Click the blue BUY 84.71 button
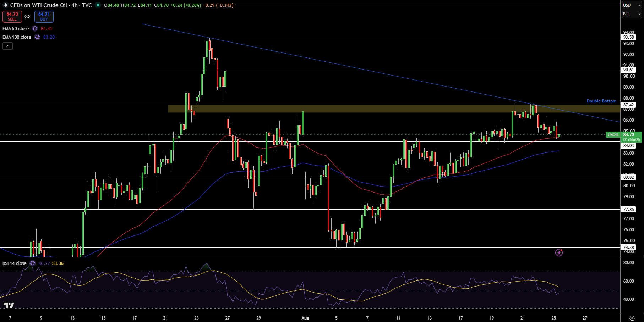The height and width of the screenshot is (322, 644). tap(44, 17)
